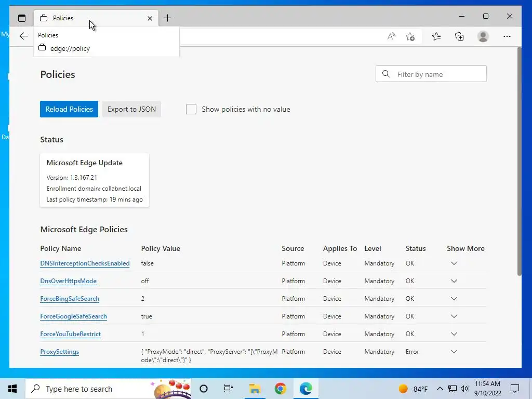532x399 pixels.
Task: Go back with the back arrow
Action: coord(24,36)
